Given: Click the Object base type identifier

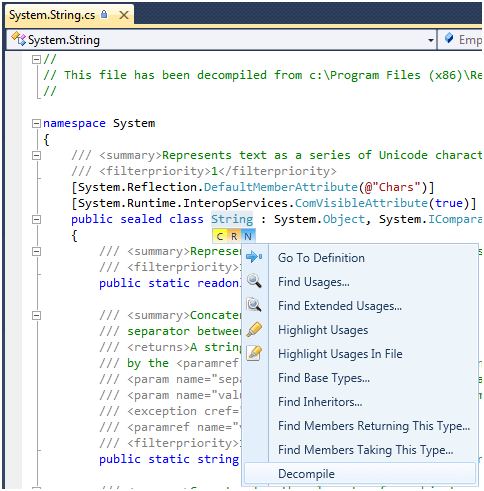Looking at the screenshot, I should [x=344, y=219].
